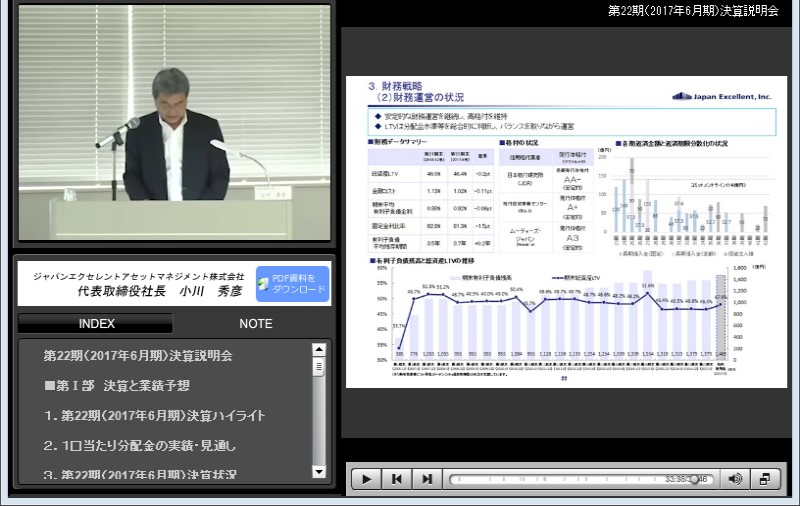
Task: Open 2. 1口当たり分配金の実績・見通し entry
Action: point(140,445)
